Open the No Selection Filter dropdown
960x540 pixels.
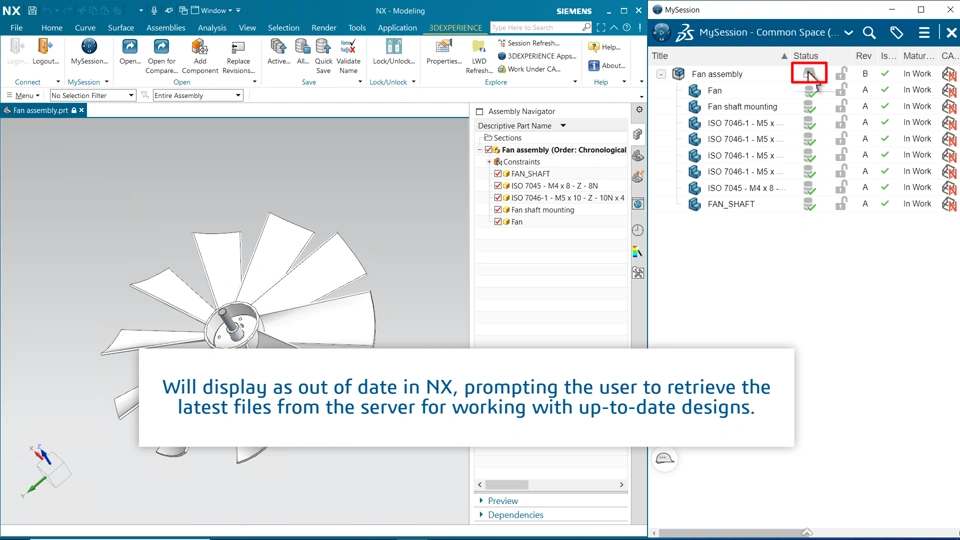click(92, 96)
